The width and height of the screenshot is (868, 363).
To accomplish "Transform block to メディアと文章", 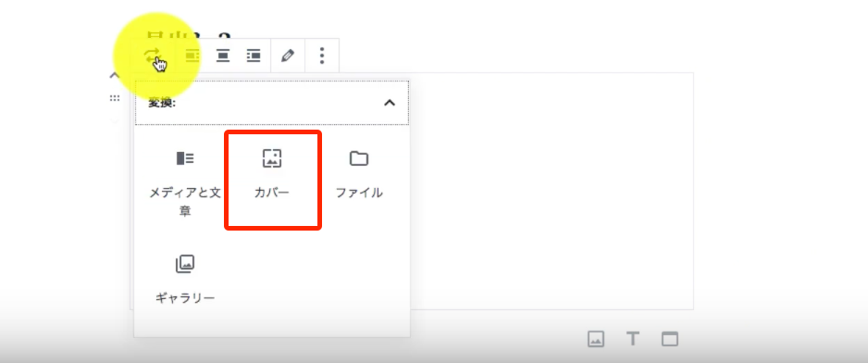I will 185,181.
